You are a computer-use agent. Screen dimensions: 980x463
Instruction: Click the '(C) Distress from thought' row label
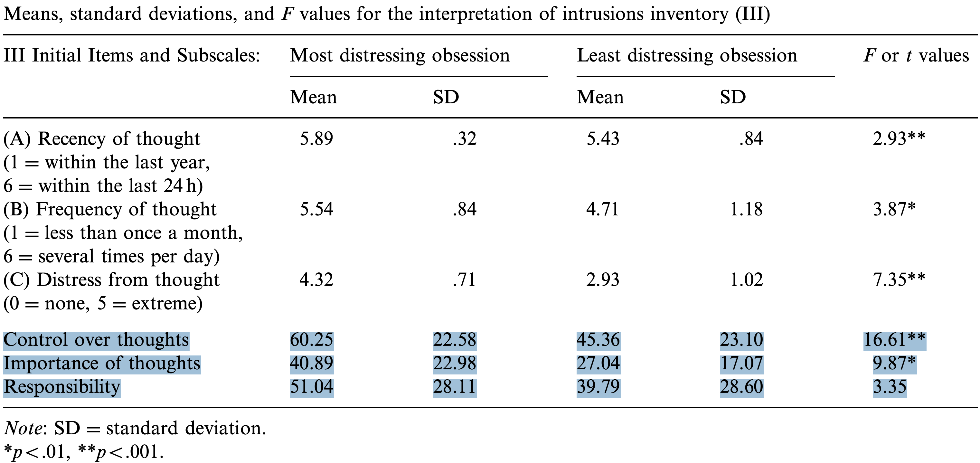click(111, 280)
